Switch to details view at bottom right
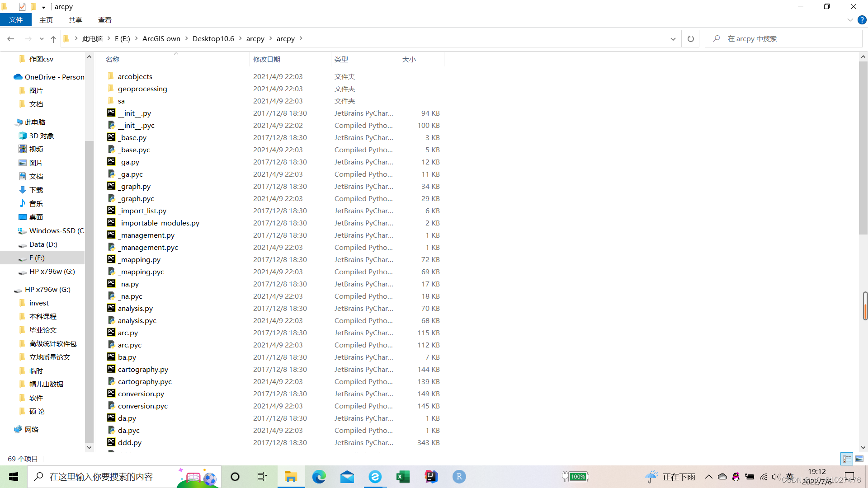 pos(847,459)
